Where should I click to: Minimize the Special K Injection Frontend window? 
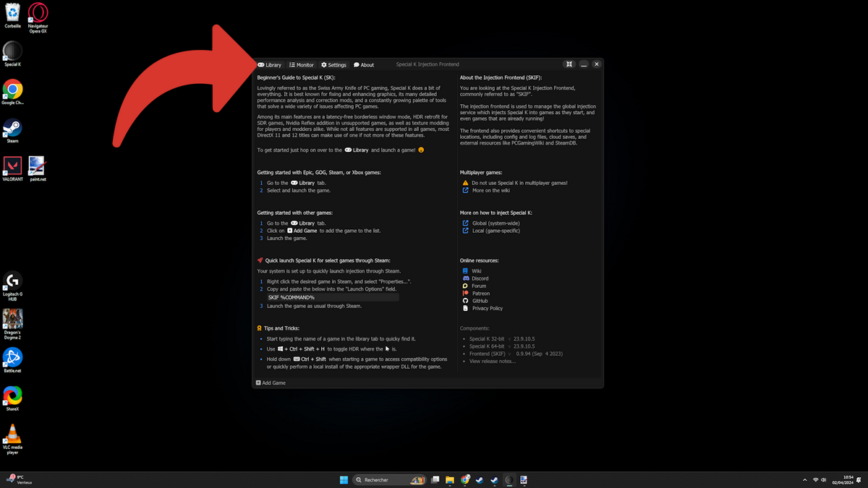pos(584,64)
